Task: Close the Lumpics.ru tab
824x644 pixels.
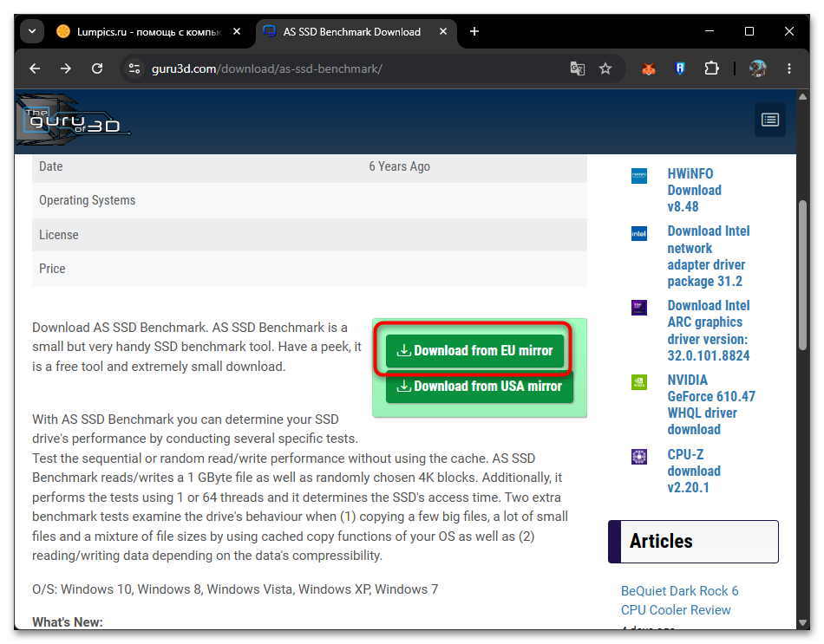Action: click(x=237, y=31)
